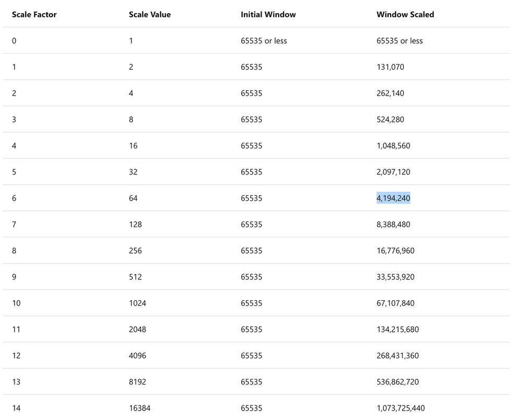Viewport: 521px width, 420px height.
Task: Select the 8,388,480 Window Scaled value
Action: pos(393,225)
